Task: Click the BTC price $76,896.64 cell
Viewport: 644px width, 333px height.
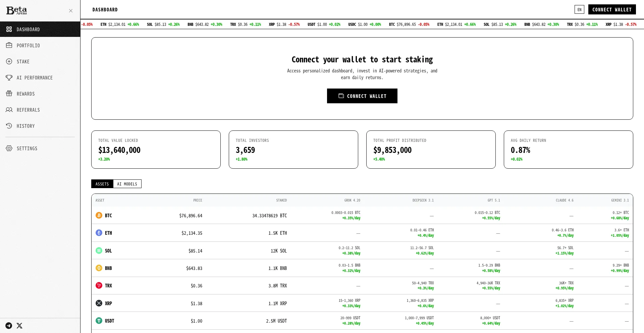Action: 191,216
